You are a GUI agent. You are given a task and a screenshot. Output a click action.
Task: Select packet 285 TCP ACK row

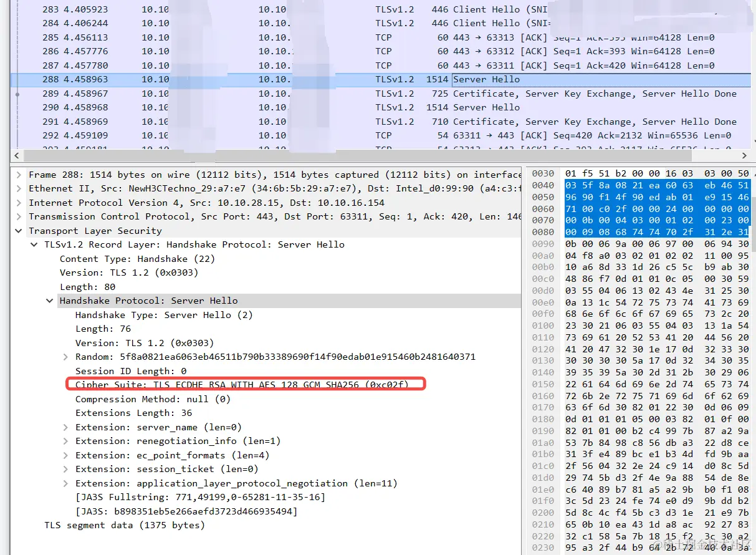pyautogui.click(x=380, y=37)
